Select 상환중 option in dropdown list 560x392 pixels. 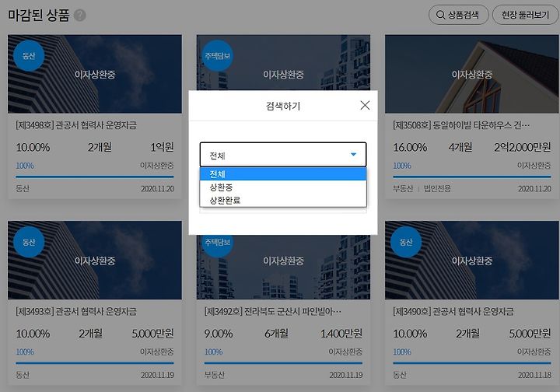[x=283, y=187]
